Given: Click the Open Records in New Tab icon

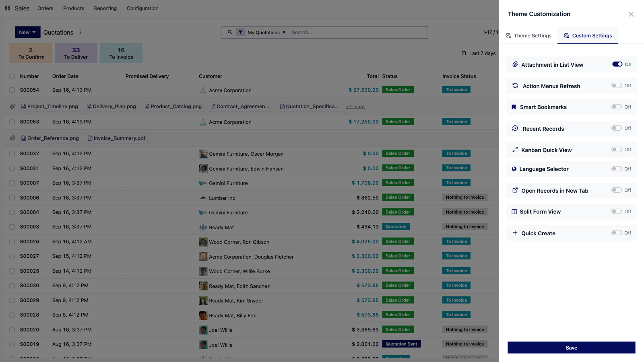Looking at the screenshot, I should [x=515, y=190].
